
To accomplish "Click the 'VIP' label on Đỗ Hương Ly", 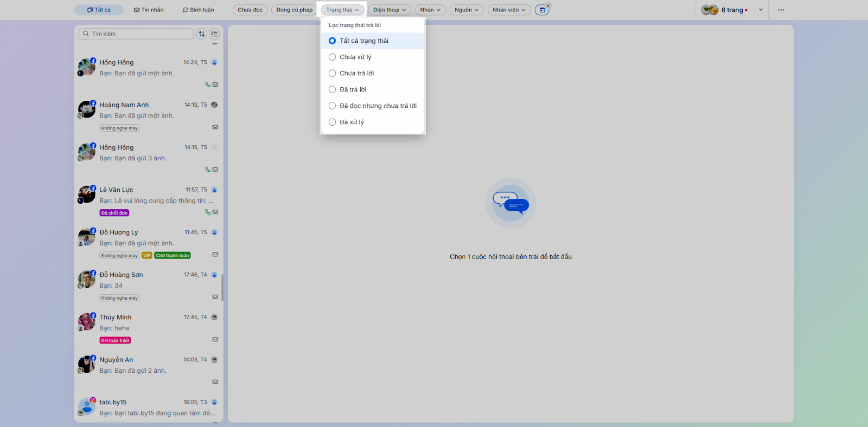I will pyautogui.click(x=147, y=255).
